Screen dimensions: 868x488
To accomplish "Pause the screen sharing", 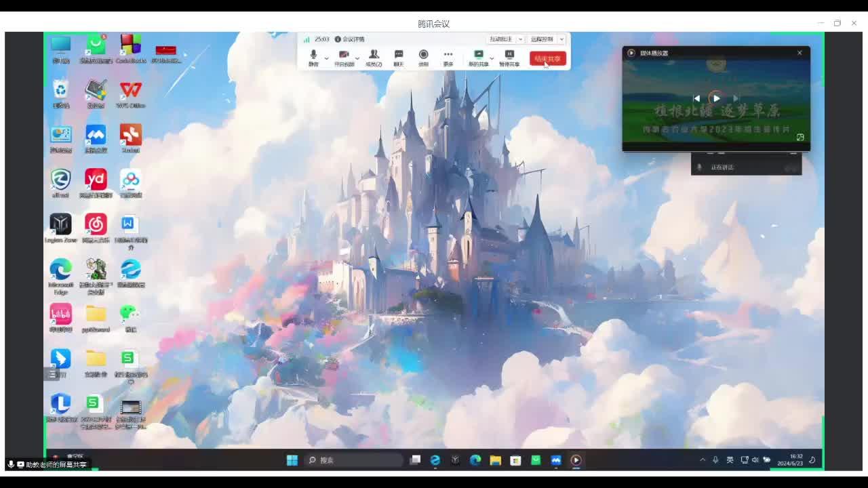I will [x=509, y=58].
